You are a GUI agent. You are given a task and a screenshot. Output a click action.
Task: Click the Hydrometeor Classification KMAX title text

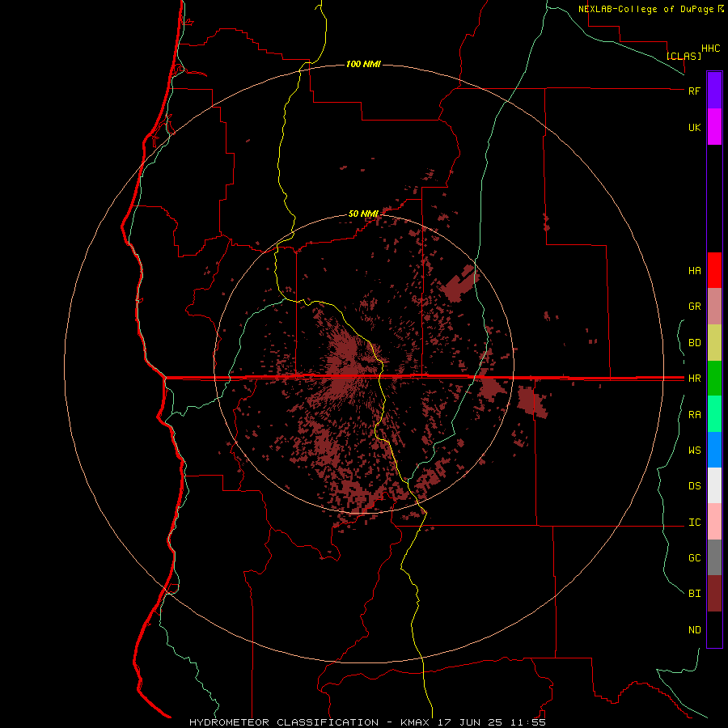click(311, 722)
